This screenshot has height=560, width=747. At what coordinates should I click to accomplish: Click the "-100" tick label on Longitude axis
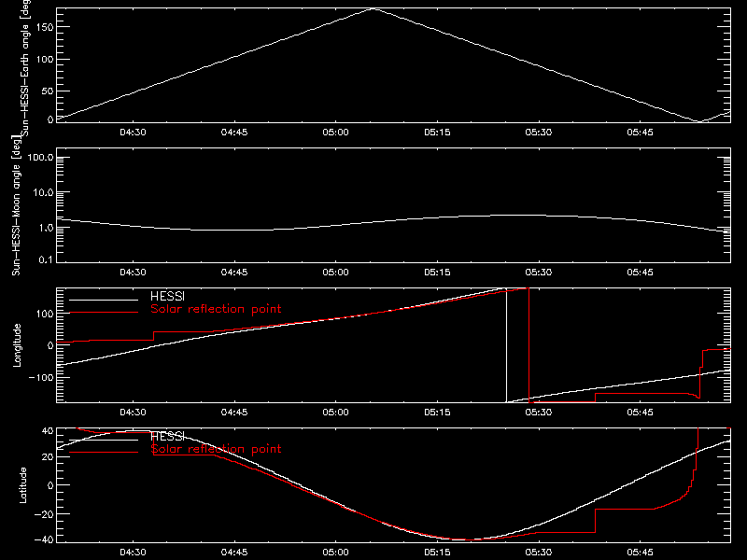point(40,377)
